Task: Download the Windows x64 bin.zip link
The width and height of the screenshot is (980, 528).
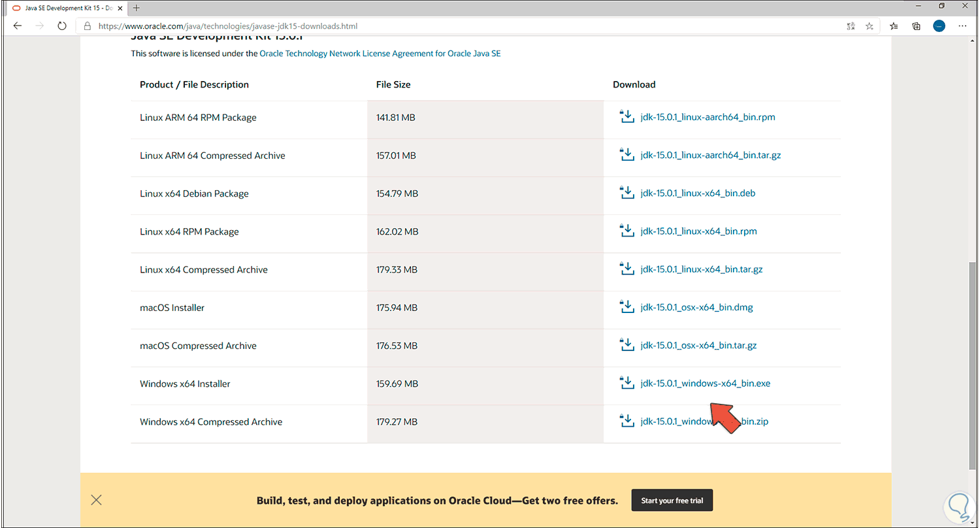Action: point(704,421)
